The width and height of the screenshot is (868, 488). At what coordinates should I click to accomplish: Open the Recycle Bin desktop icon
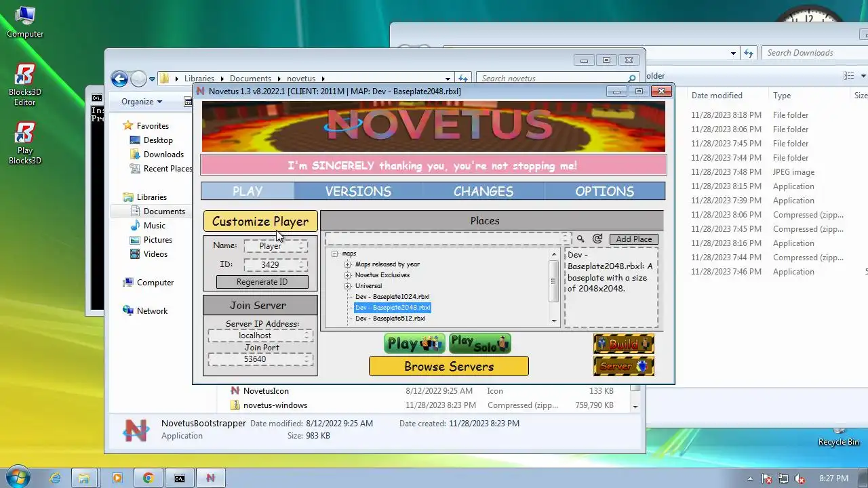click(x=838, y=436)
